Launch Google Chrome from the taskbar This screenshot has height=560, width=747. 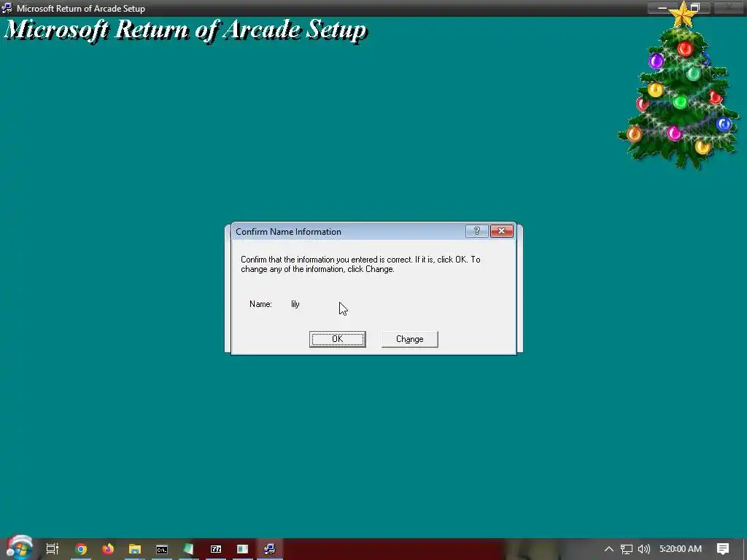pos(81,549)
